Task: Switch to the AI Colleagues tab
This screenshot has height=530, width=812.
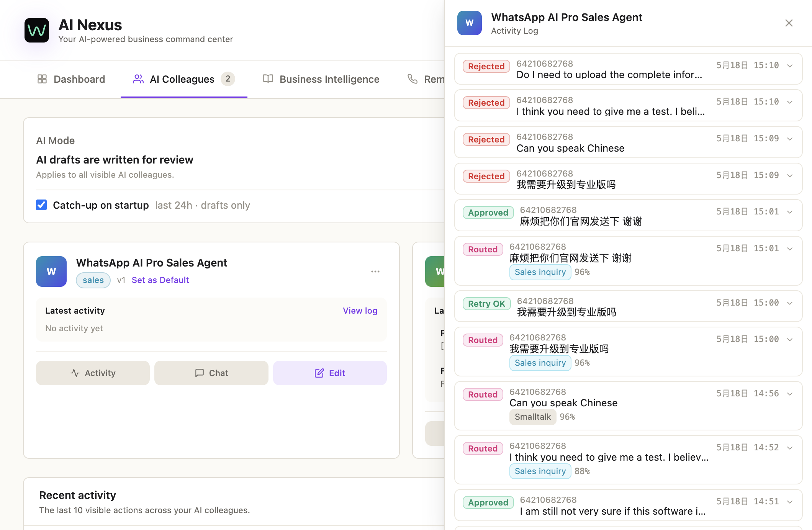Action: point(184,79)
